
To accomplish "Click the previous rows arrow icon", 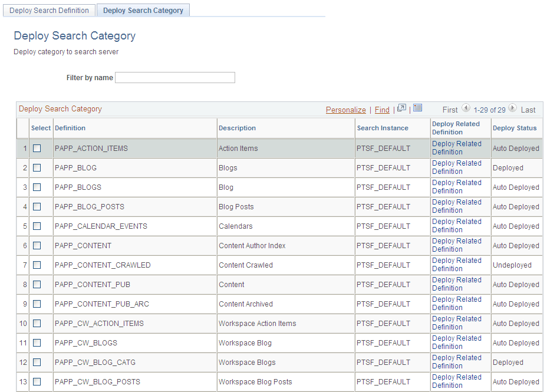I will [466, 109].
